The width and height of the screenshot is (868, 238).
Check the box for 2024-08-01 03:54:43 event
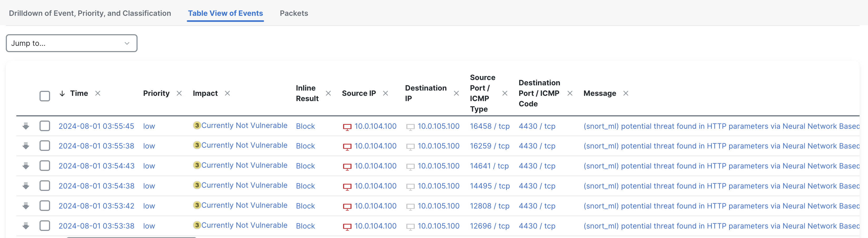coord(45,166)
